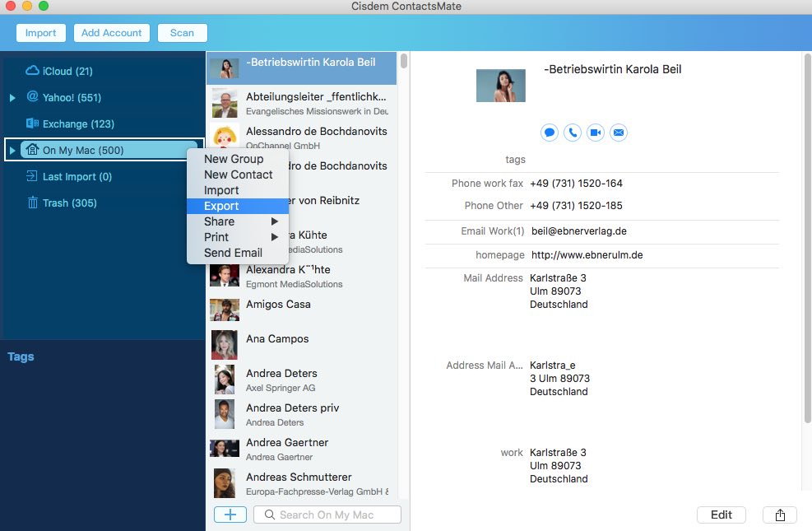Select Send Email in the context menu
The image size is (812, 531).
click(x=233, y=252)
